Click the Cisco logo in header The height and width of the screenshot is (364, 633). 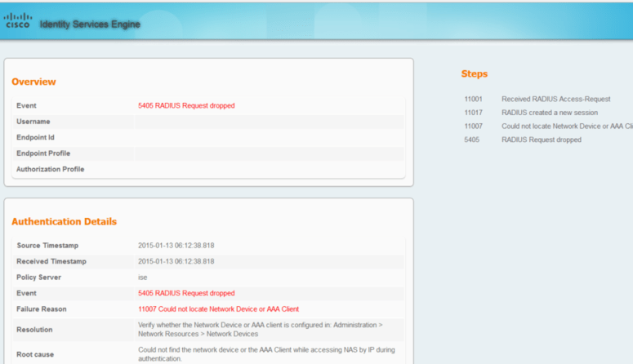pyautogui.click(x=17, y=20)
